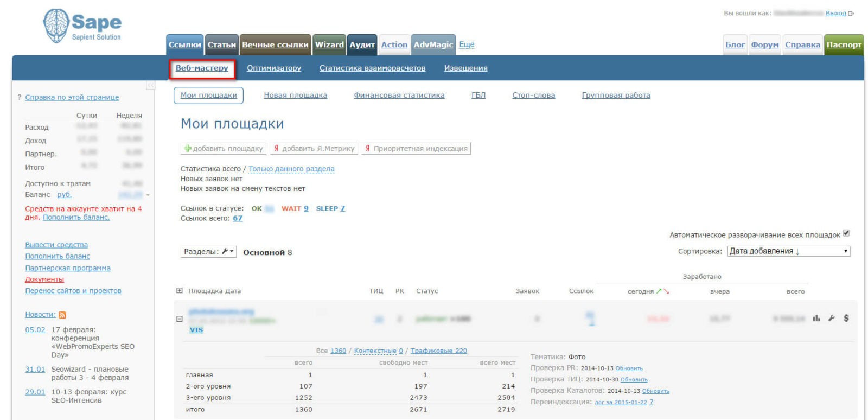
Task: Click the question mark help icon
Action: pos(20,97)
